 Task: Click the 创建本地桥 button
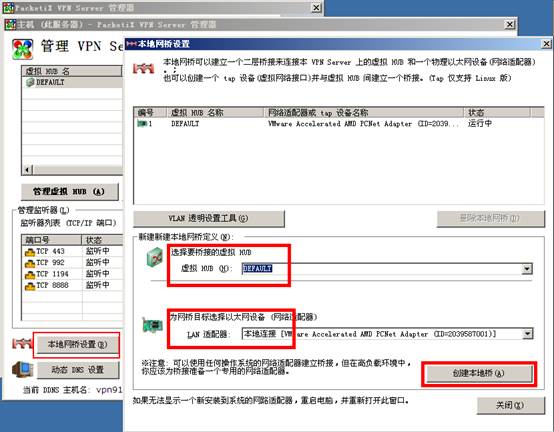pyautogui.click(x=479, y=373)
